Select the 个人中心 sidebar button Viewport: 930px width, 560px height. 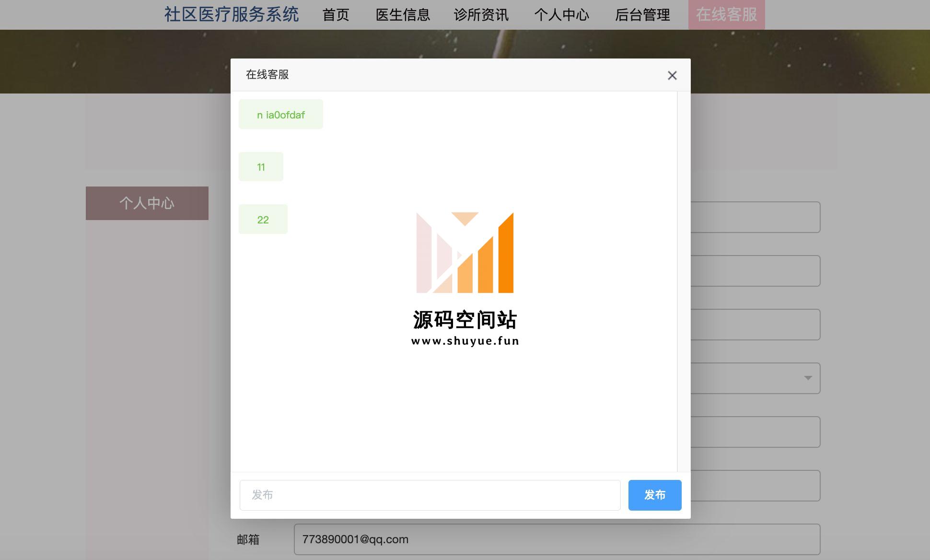[147, 203]
